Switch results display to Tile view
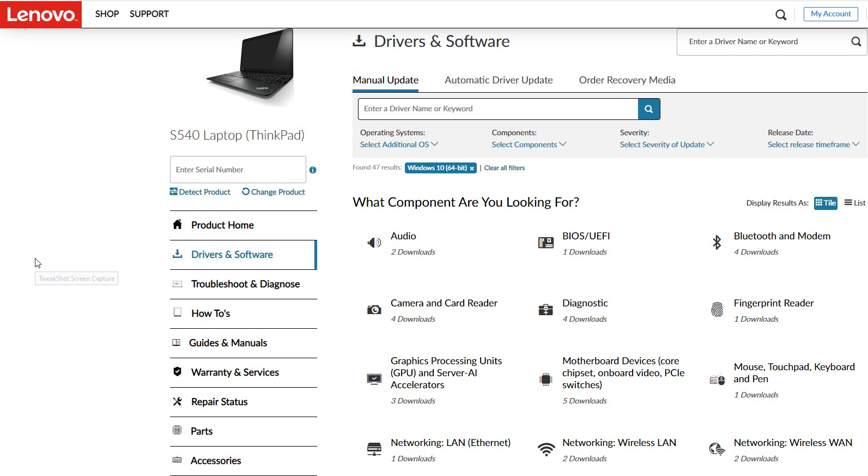This screenshot has height=476, width=868. (x=825, y=203)
